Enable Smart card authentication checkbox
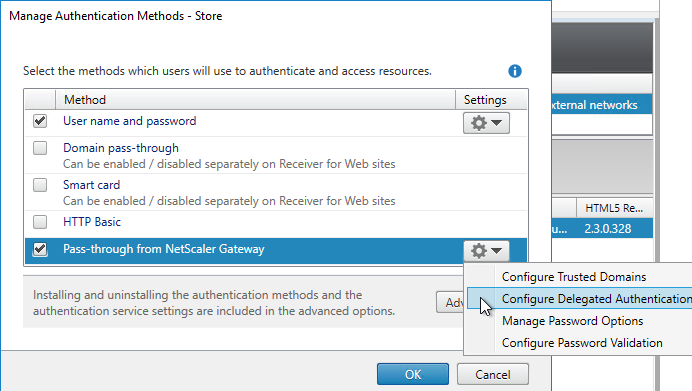The width and height of the screenshot is (692, 391). (40, 185)
